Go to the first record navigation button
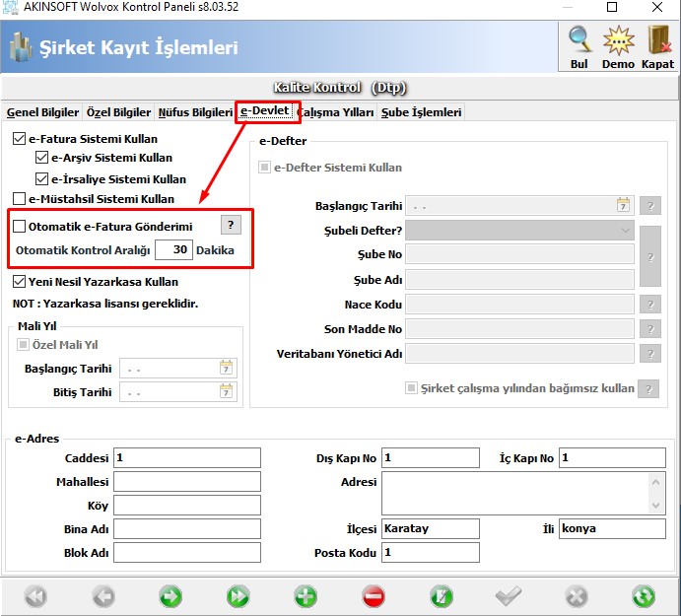681x616 pixels. [x=35, y=596]
